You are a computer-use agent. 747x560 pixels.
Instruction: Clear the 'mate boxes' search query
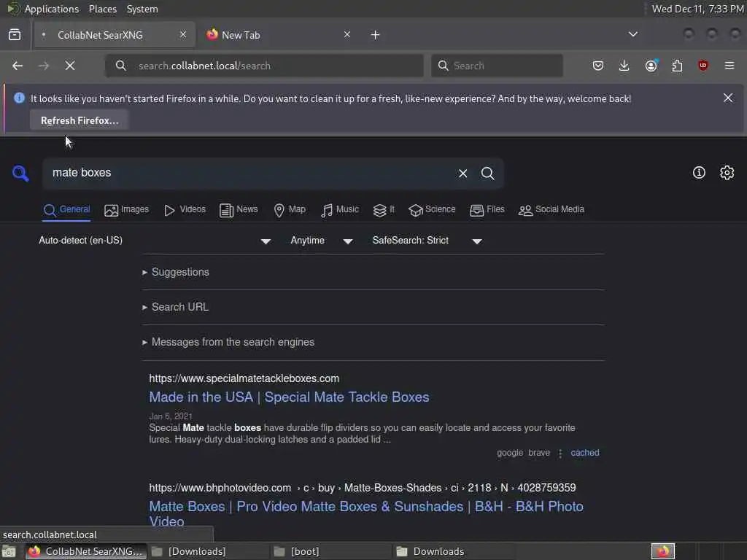tap(462, 174)
